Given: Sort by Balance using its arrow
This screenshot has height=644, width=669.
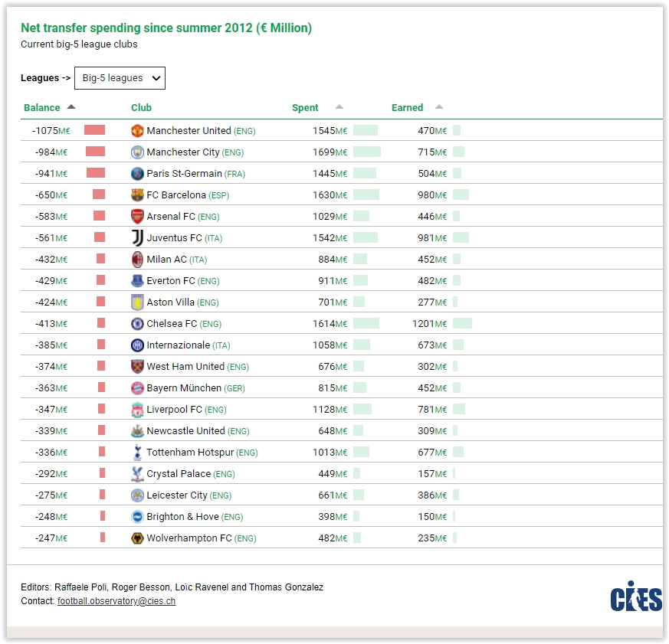Looking at the screenshot, I should [71, 107].
